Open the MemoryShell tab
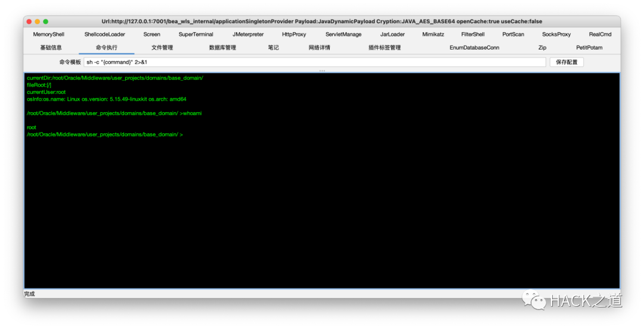The image size is (644, 329). [x=48, y=35]
